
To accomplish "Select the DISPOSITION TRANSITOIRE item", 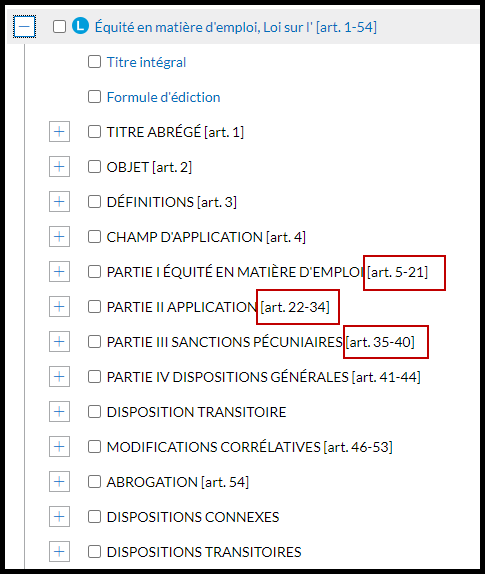I will 197,412.
